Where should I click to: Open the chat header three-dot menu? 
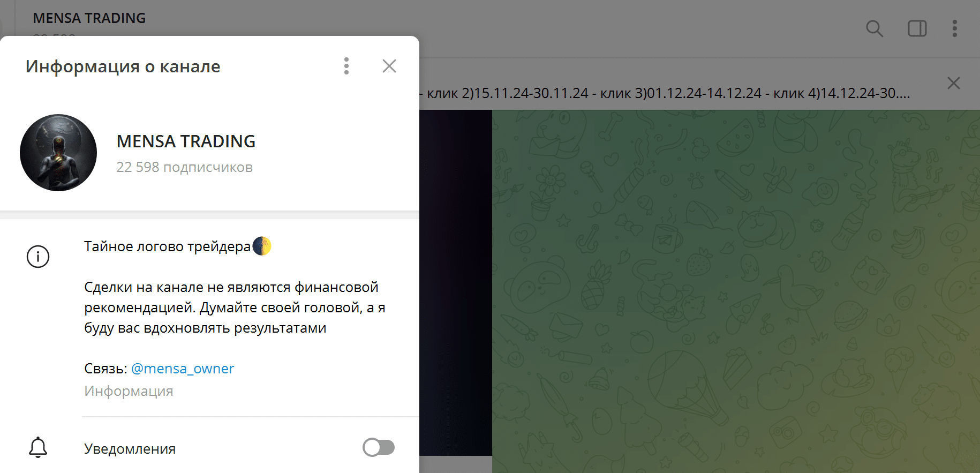tap(955, 28)
